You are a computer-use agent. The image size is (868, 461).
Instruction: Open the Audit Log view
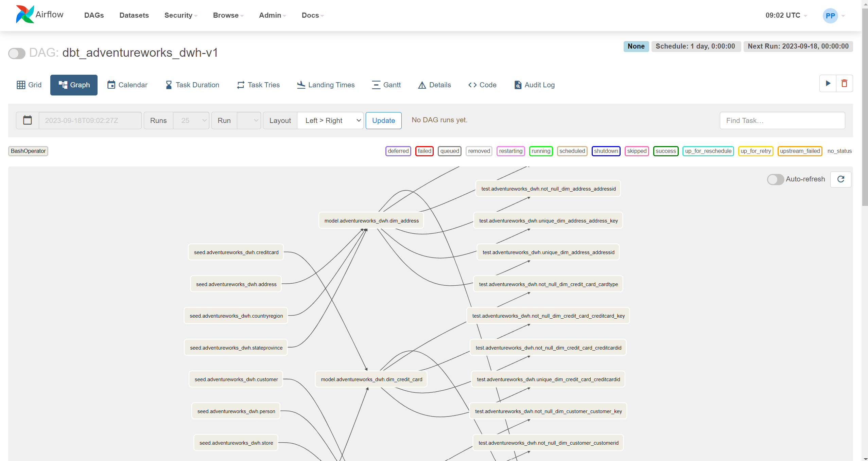pyautogui.click(x=534, y=85)
